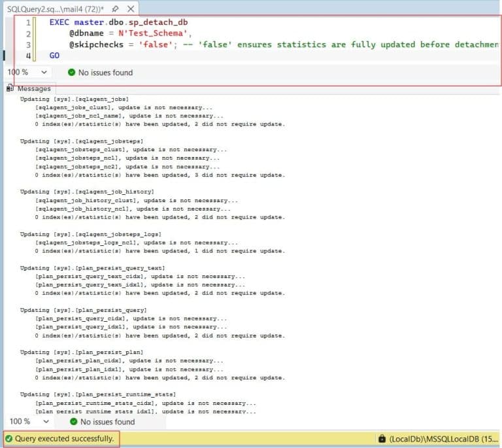Click the (LocalDb)\MSSQLLocalDB status entry

coord(443,439)
